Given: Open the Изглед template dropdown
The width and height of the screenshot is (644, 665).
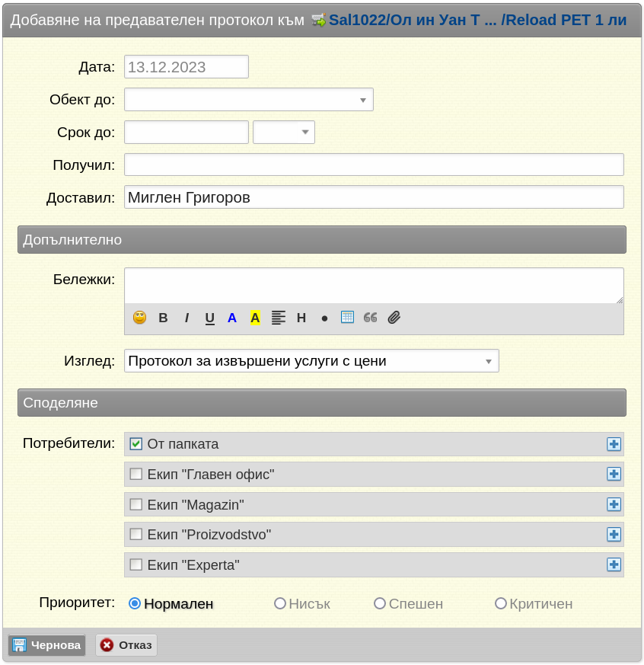Looking at the screenshot, I should [311, 361].
